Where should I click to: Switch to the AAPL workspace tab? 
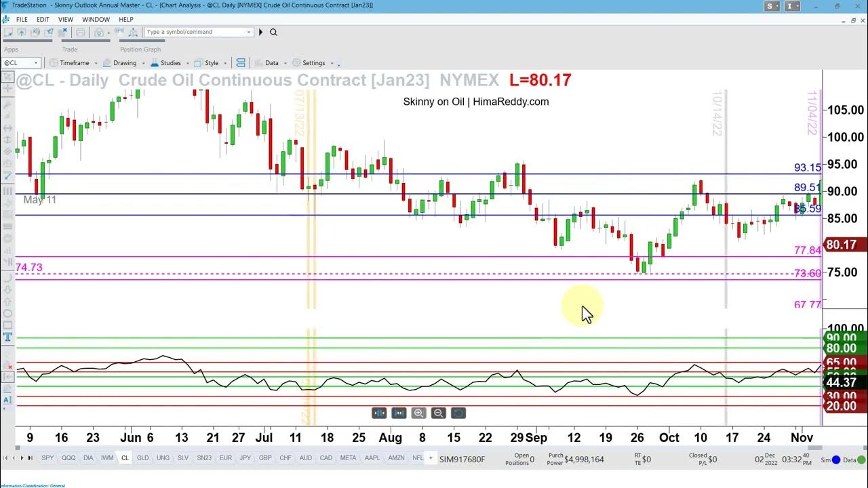372,458
